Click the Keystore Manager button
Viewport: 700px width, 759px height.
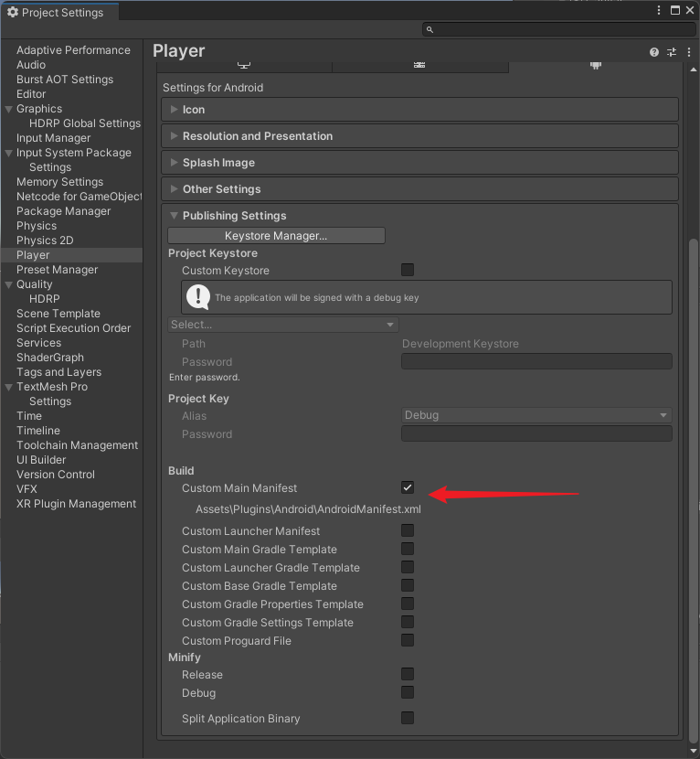[x=276, y=236]
